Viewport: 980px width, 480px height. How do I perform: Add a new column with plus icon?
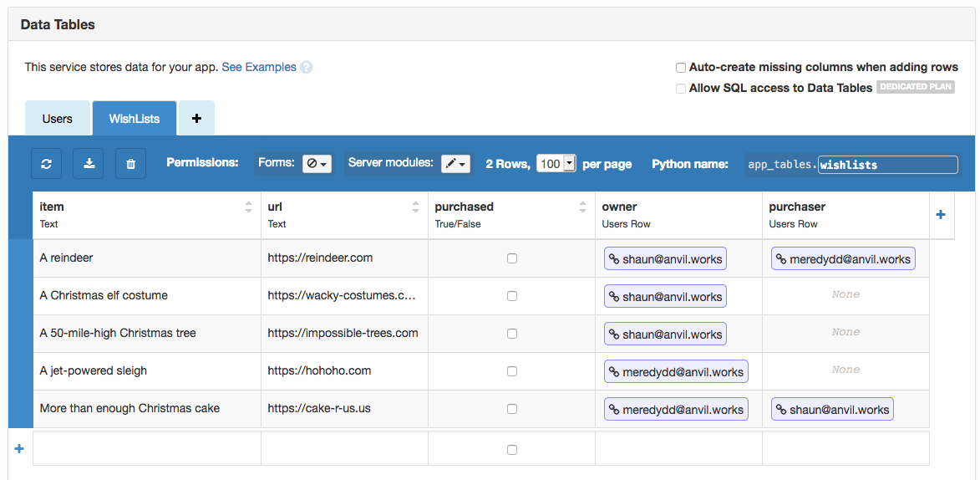941,215
